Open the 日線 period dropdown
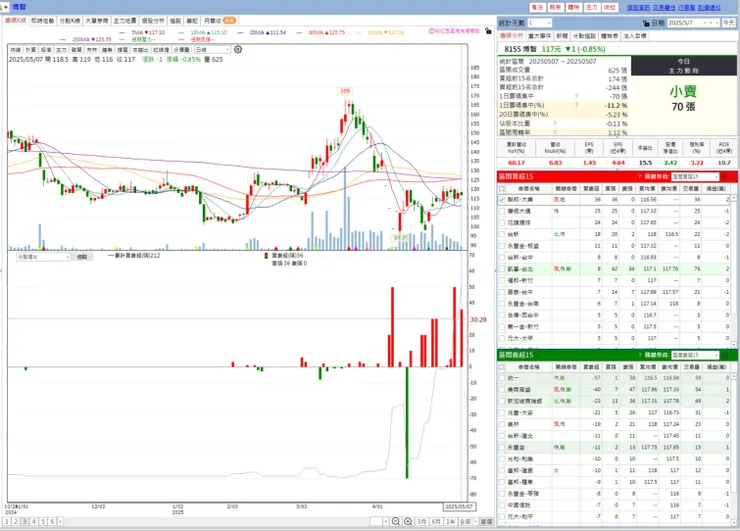 click(x=212, y=50)
